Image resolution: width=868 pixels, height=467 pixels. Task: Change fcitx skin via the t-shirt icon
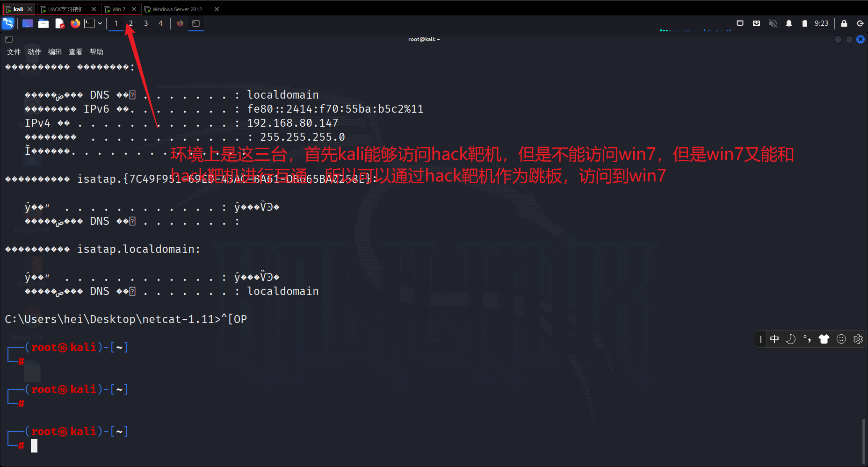(x=824, y=339)
